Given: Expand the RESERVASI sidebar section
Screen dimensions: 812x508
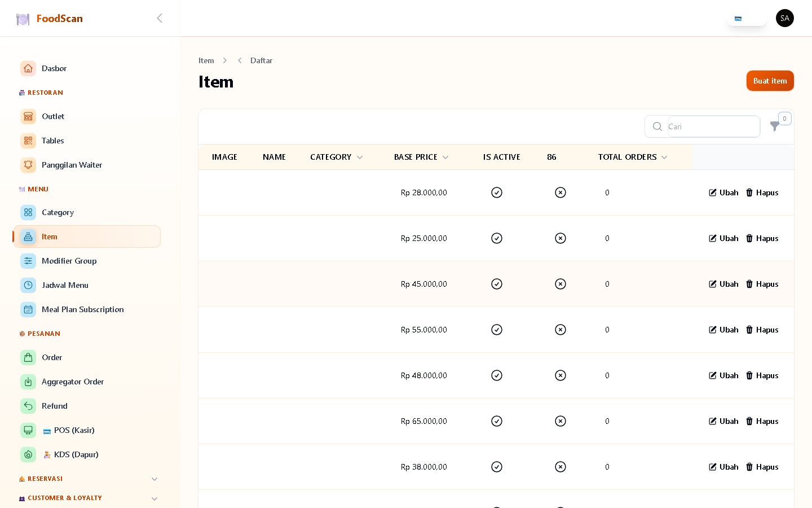Looking at the screenshot, I should (155, 479).
